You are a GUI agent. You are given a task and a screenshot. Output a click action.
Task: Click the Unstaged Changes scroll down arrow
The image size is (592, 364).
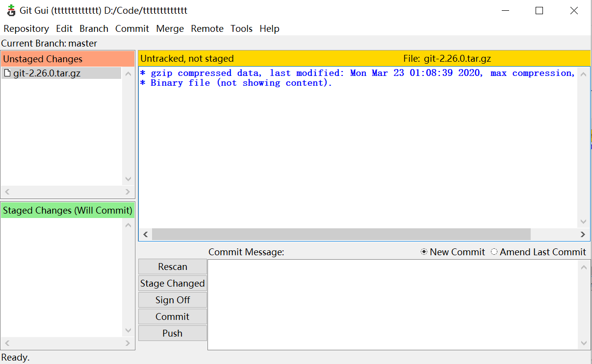pos(128,179)
